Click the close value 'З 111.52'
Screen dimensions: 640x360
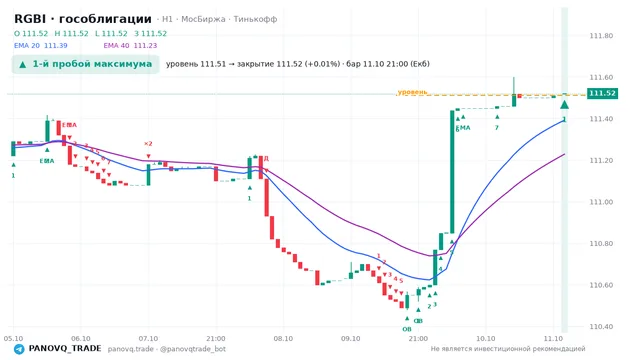coord(151,33)
